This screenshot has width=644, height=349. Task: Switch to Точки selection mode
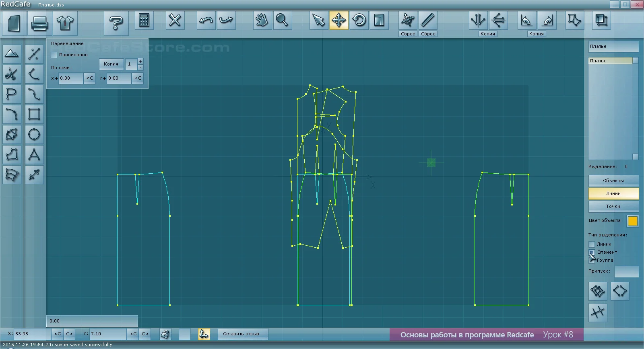point(613,206)
